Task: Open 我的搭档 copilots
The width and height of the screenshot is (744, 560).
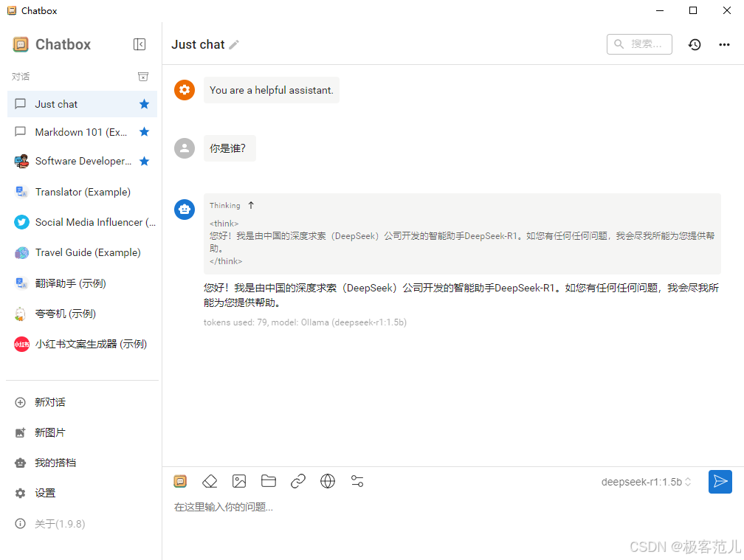Action: (x=82, y=463)
